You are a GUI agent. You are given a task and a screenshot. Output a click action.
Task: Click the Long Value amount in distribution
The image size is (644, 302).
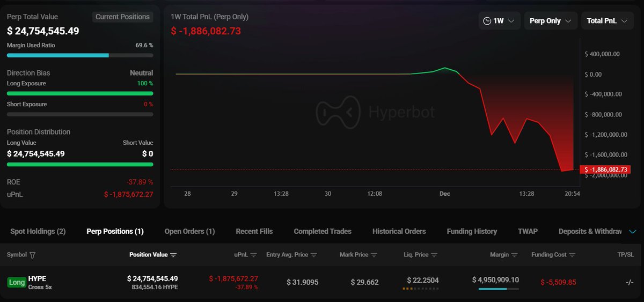(36, 153)
